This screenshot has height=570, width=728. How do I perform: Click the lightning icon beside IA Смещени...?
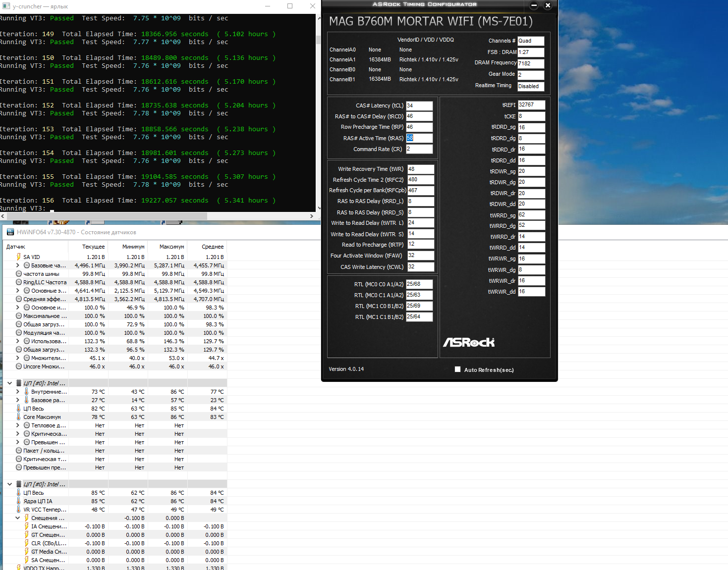point(26,526)
